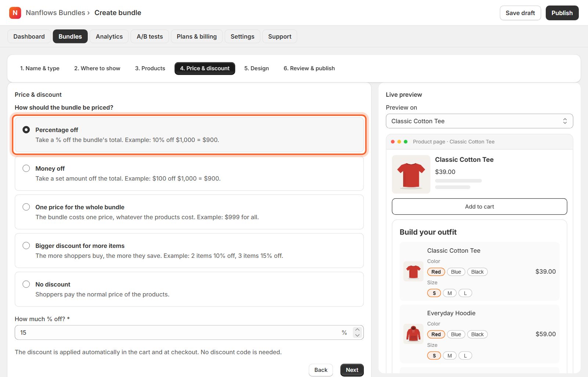Go to step 6 Review & publish
This screenshot has height=377, width=588.
coord(309,68)
